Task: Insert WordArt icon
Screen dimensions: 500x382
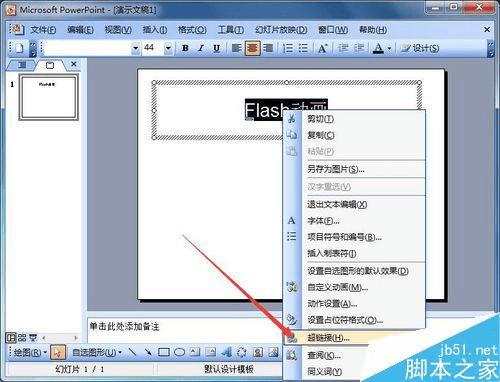Action: tap(227, 352)
